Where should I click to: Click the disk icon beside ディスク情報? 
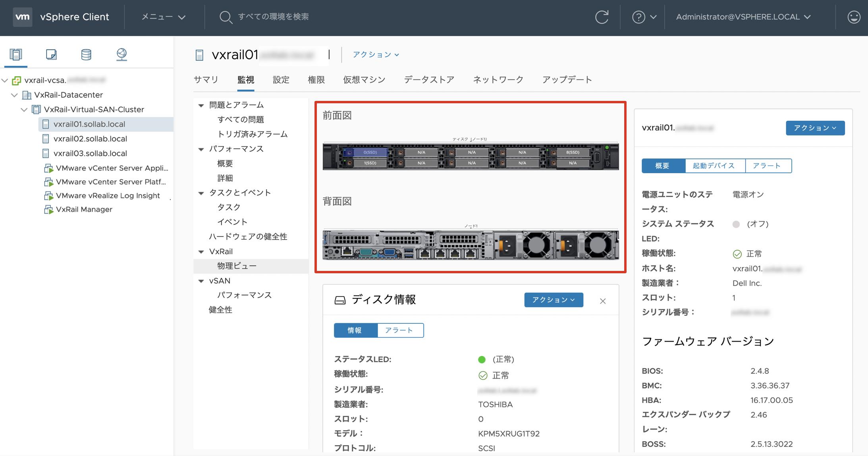click(340, 300)
